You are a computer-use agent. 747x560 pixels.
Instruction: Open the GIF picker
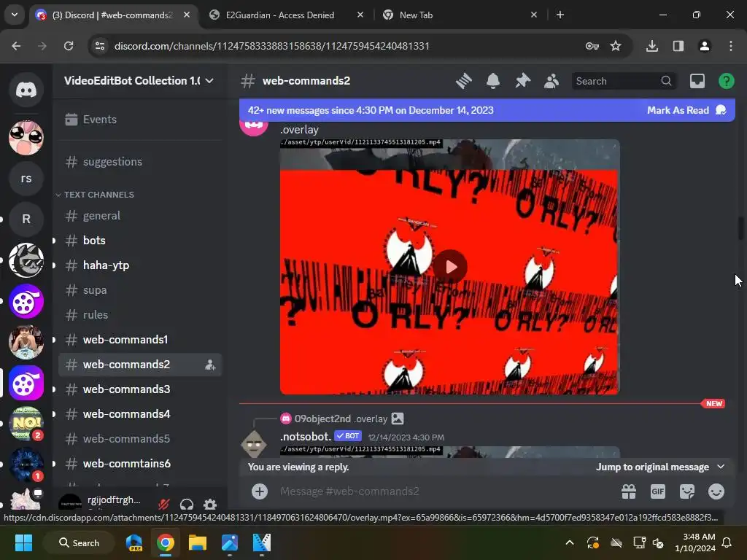[x=658, y=491]
